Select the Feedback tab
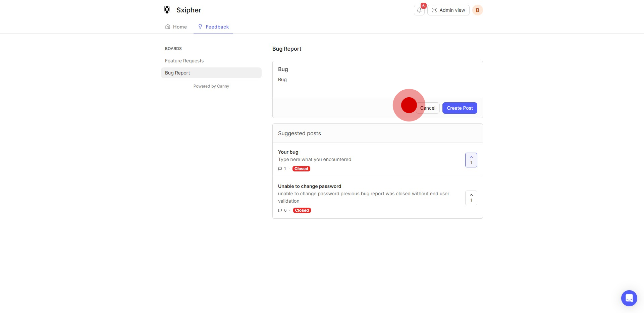 [213, 27]
